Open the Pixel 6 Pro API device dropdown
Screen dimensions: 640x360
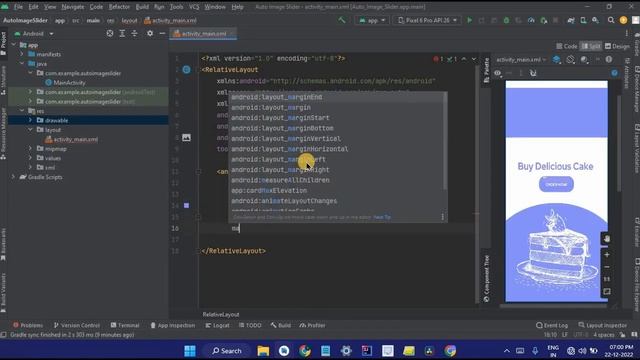pos(427,20)
